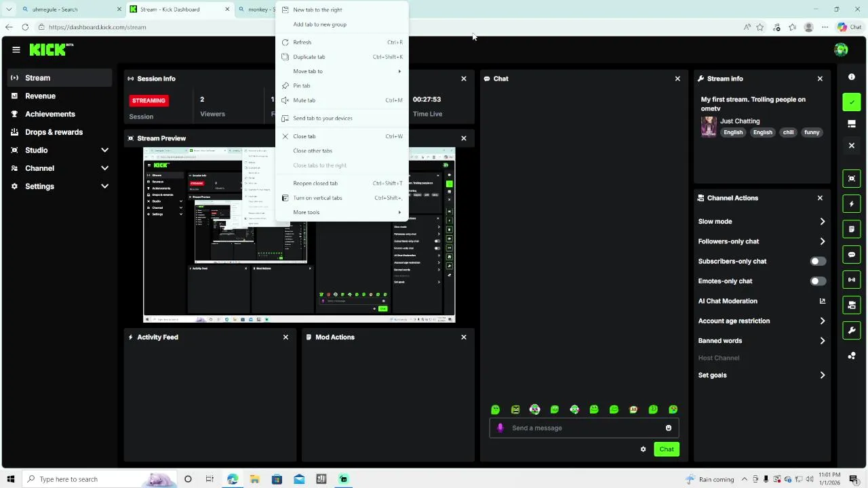Expand More tools submenu
868x488 pixels.
point(342,212)
